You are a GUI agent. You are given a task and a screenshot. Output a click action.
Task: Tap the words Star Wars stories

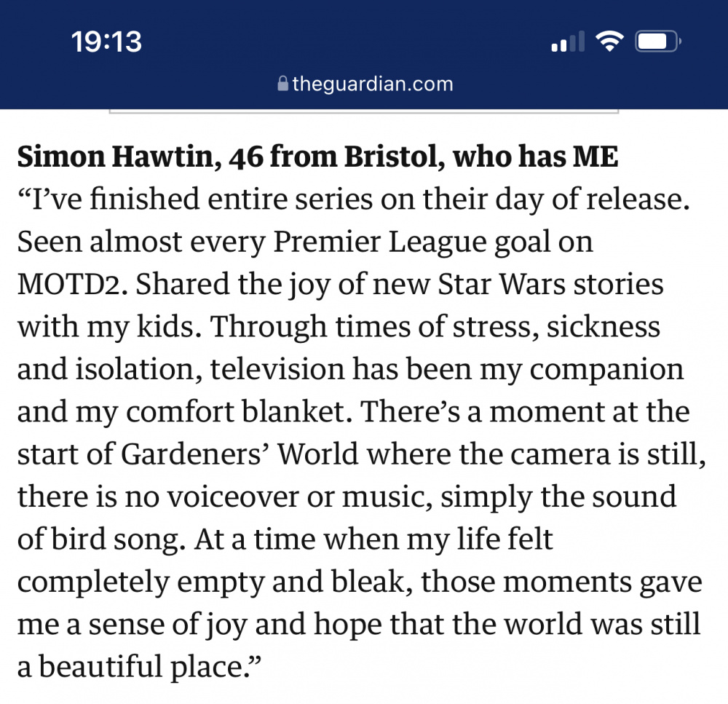point(550,284)
